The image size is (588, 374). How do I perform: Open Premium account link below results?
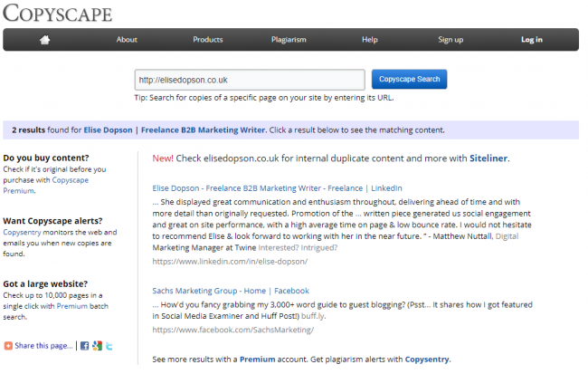(x=257, y=360)
